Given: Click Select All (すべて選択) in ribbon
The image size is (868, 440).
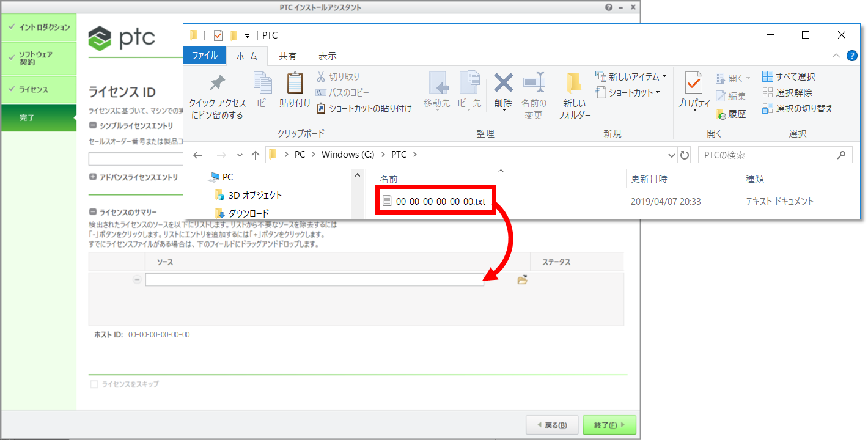Looking at the screenshot, I should (789, 77).
